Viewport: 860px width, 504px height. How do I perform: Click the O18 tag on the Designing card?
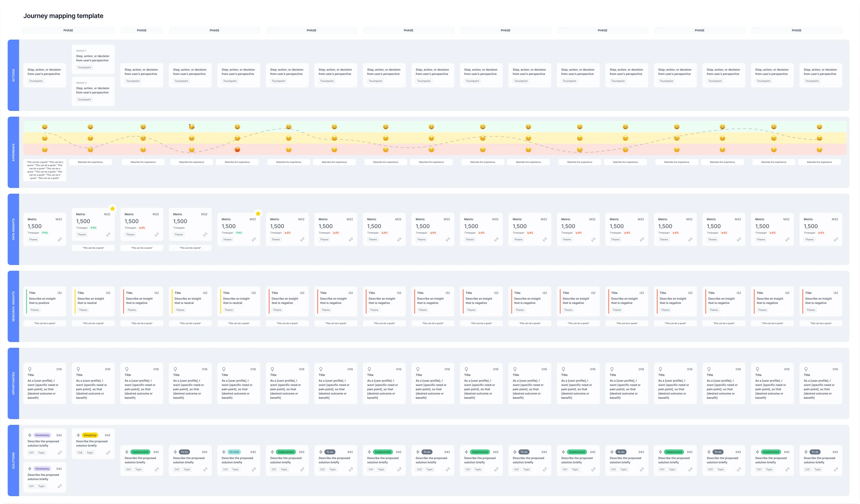pyautogui.click(x=80, y=453)
